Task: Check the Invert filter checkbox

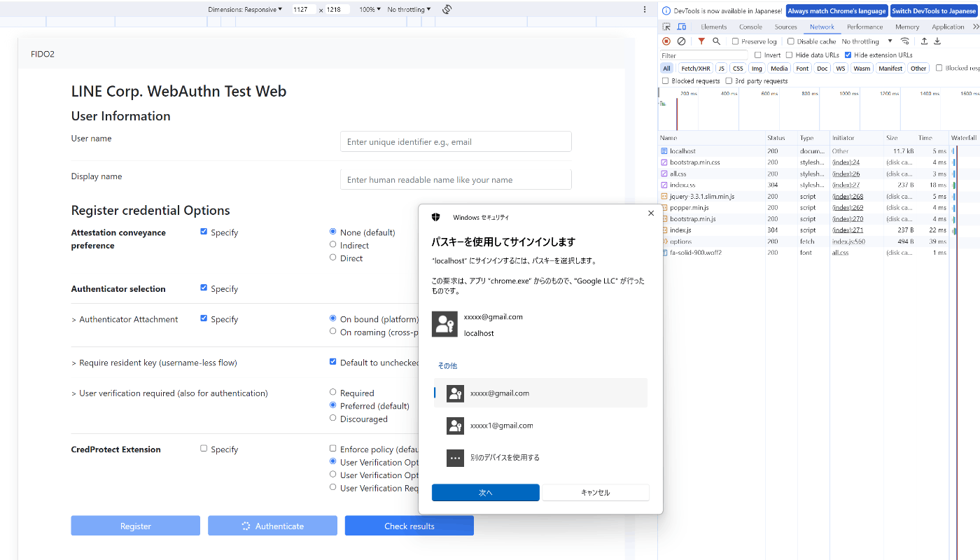Action: point(758,55)
